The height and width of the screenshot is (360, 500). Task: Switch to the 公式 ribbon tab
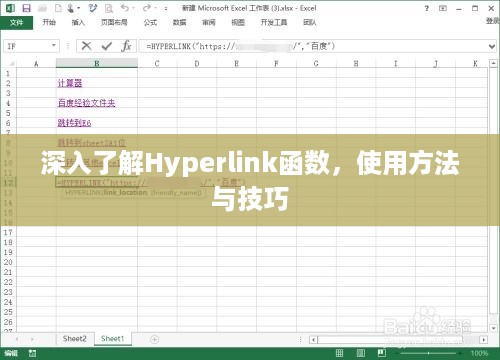150,22
